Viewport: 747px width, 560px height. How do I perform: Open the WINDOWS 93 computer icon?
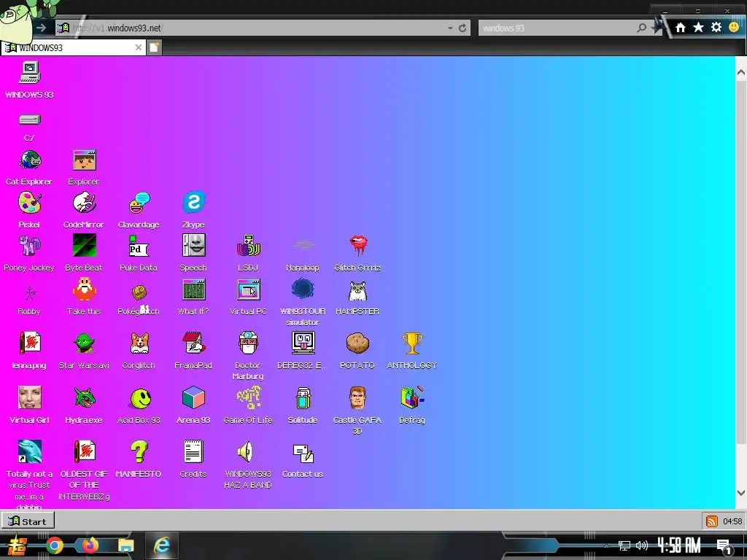tap(29, 73)
